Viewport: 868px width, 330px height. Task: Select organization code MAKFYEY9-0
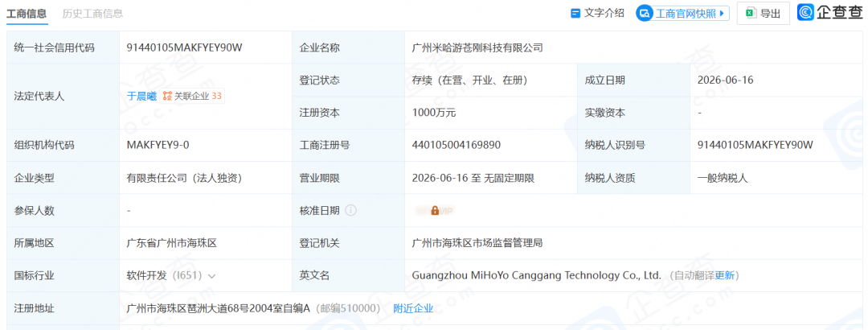point(158,146)
